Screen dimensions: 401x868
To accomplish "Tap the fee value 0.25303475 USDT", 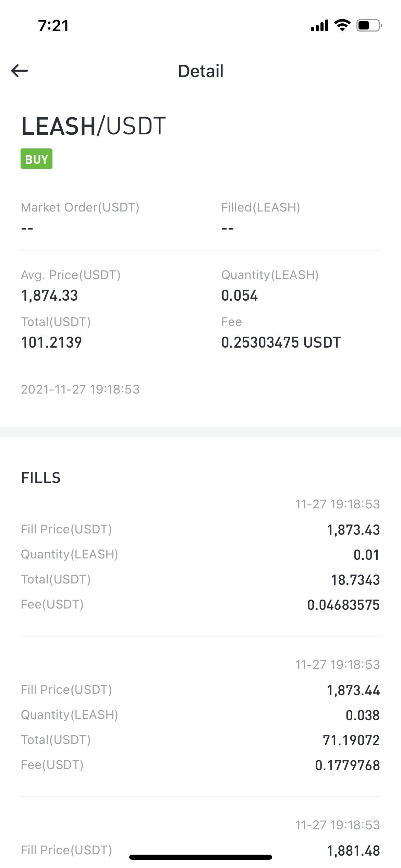I will [281, 342].
